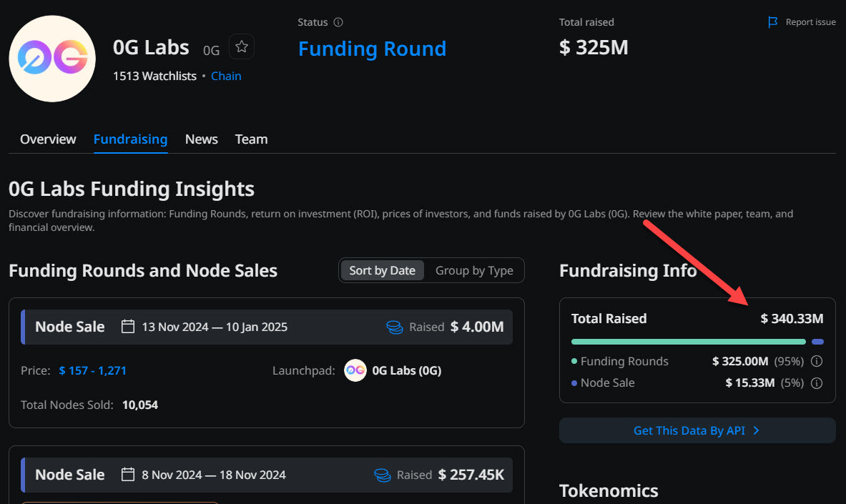Click the 0G ticker symbol label
The image size is (846, 504).
click(x=211, y=51)
